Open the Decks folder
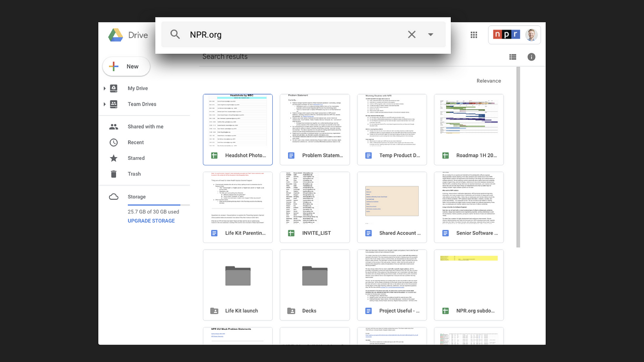This screenshot has width=644, height=362. 315,285
